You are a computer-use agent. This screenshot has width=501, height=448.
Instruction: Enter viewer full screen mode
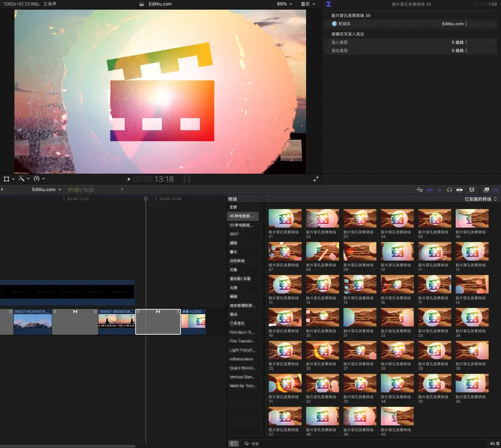tap(316, 179)
